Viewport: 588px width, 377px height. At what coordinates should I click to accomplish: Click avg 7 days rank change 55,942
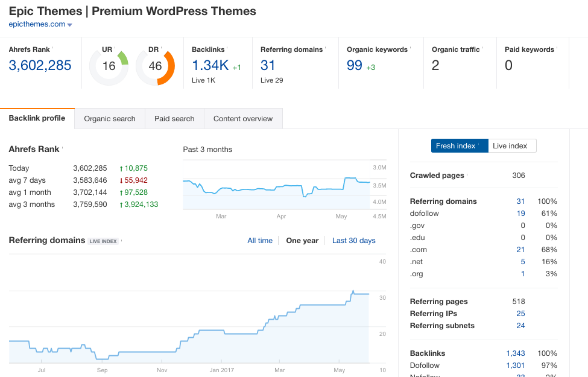pos(133,180)
